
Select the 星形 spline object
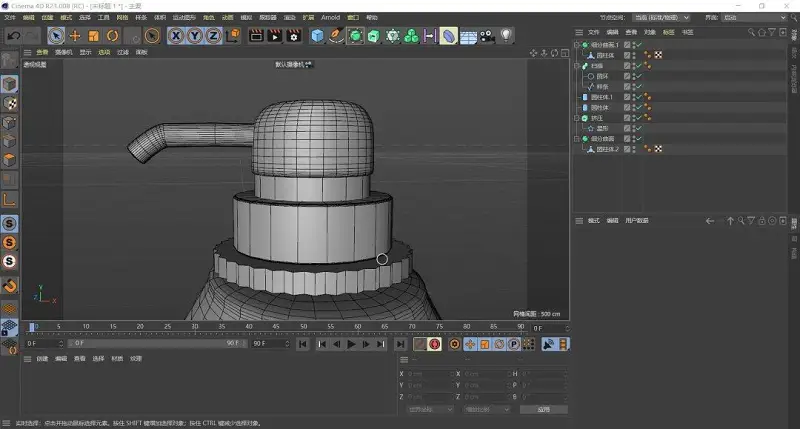(602, 129)
